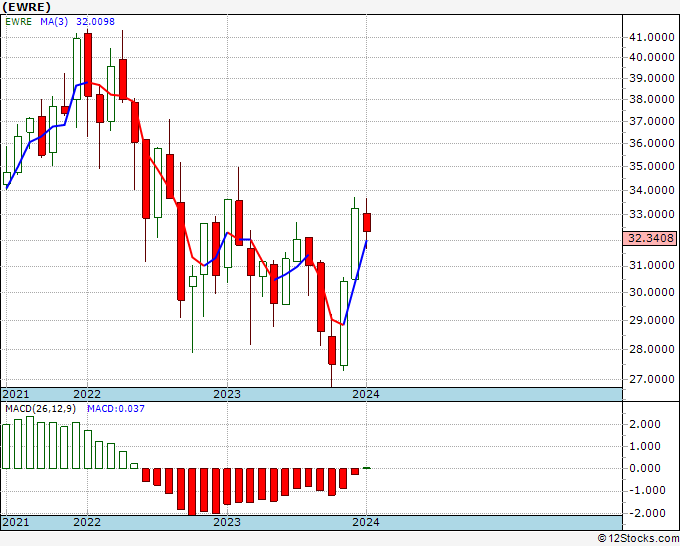
Task: Click the 37.0000 price axis label
Action: pos(652,121)
